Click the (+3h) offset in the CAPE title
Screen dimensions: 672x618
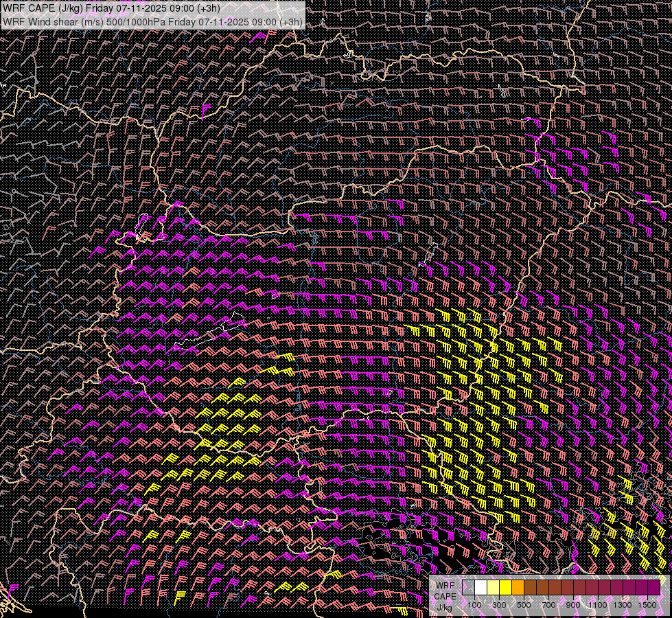point(207,9)
